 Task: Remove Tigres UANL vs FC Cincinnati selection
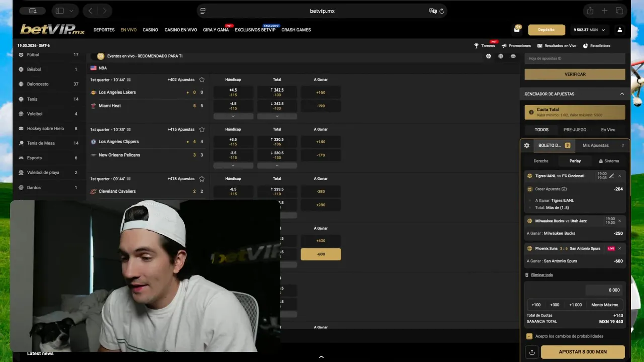click(x=619, y=176)
